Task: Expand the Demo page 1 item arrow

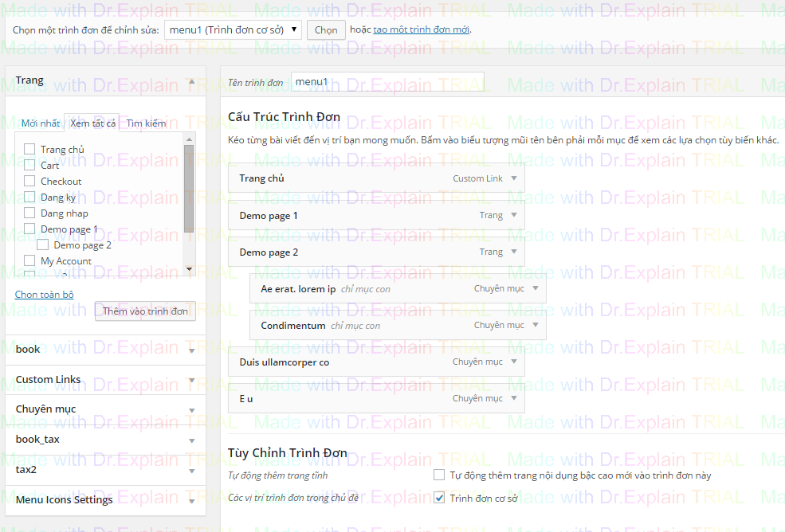Action: coord(514,215)
